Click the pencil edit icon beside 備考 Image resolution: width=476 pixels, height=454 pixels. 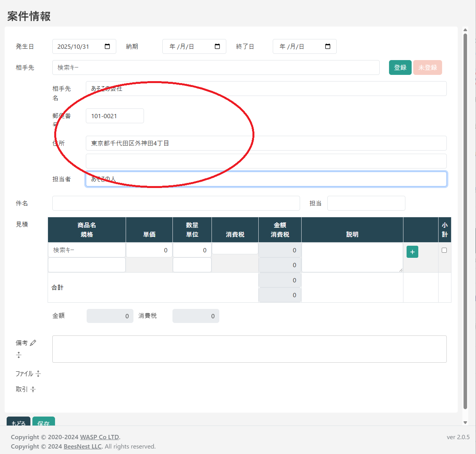[x=33, y=343]
